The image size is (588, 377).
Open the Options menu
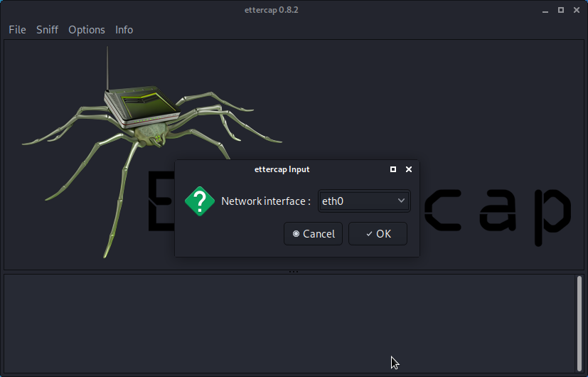(87, 30)
